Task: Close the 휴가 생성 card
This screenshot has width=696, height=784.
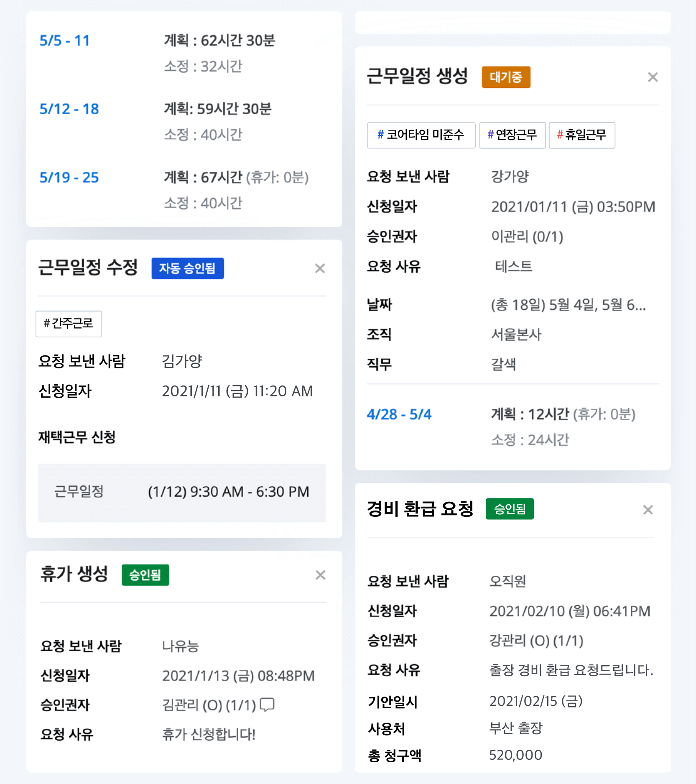Action: [x=320, y=575]
